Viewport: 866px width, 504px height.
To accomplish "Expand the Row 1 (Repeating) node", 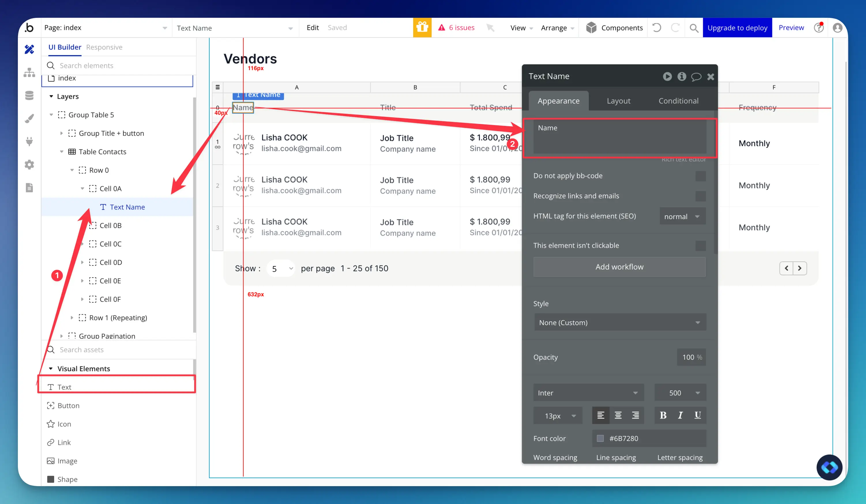I will (72, 318).
